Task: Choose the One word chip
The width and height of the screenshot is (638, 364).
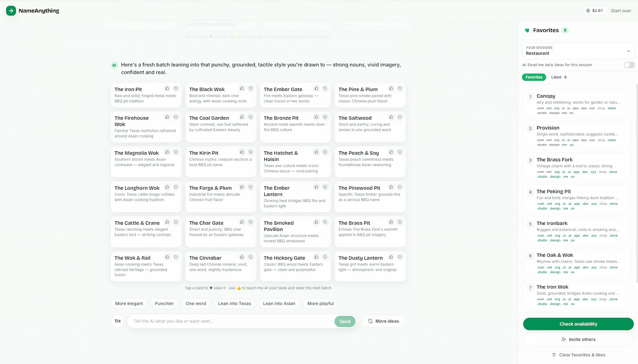Action: (x=196, y=303)
